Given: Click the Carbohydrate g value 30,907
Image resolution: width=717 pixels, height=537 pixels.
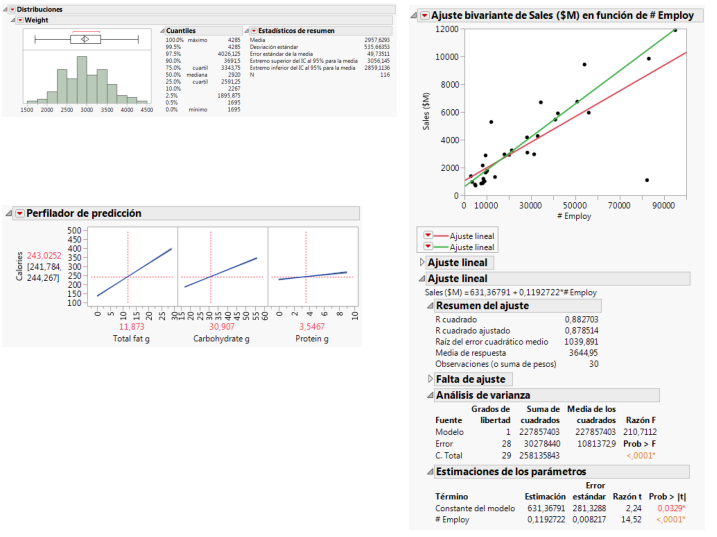Looking at the screenshot, I should pos(222,327).
